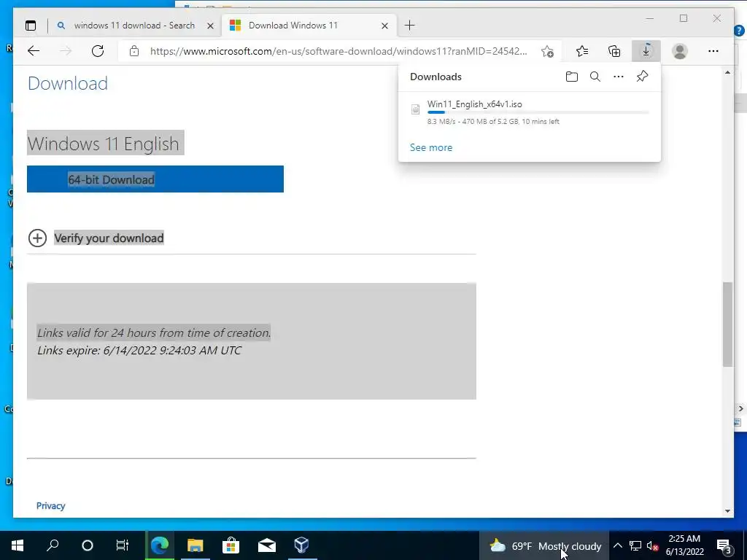The height and width of the screenshot is (560, 747).
Task: Click See more in Downloads panel
Action: point(431,147)
